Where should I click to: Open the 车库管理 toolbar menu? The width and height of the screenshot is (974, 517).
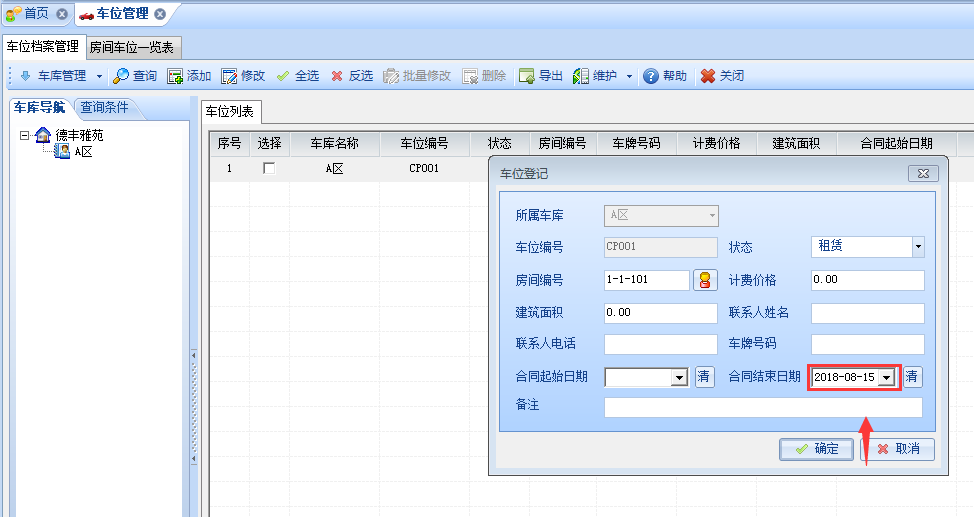point(53,76)
